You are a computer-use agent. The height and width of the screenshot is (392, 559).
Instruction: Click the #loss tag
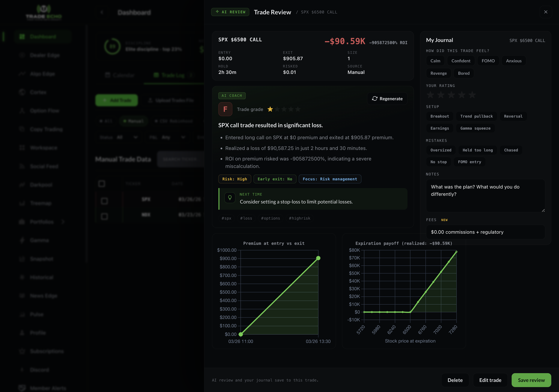246,218
